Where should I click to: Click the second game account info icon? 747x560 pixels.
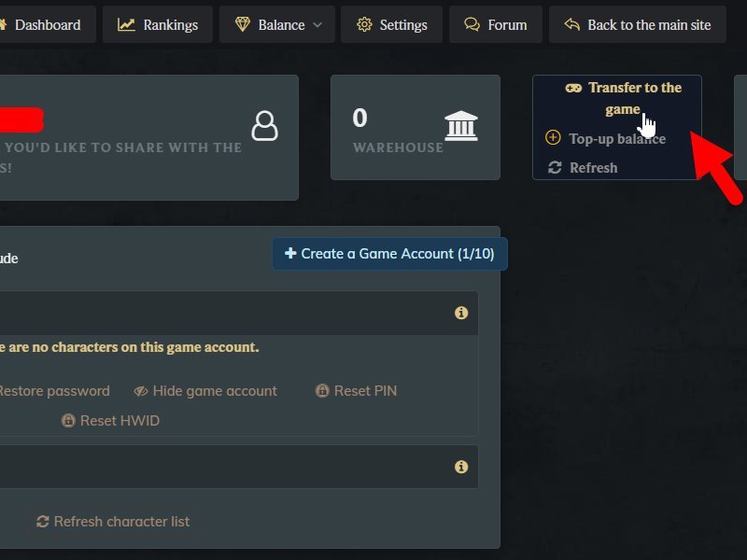pyautogui.click(x=460, y=467)
